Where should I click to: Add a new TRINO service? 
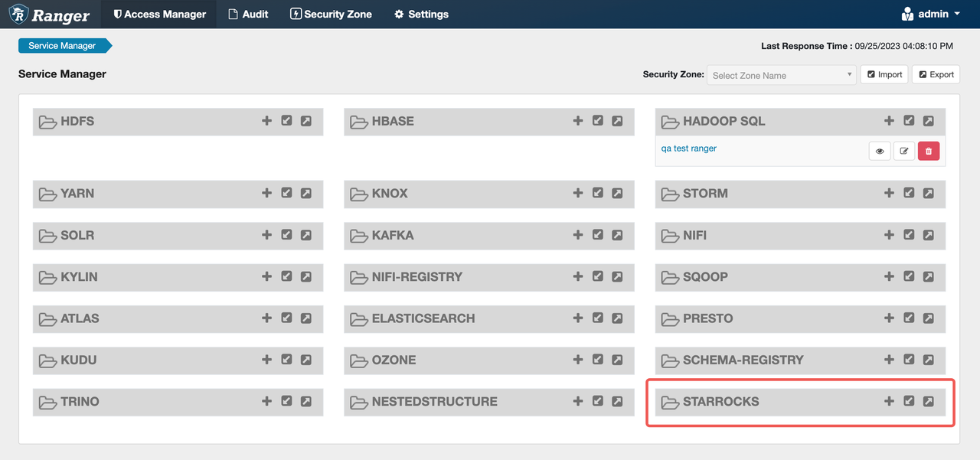(x=266, y=401)
